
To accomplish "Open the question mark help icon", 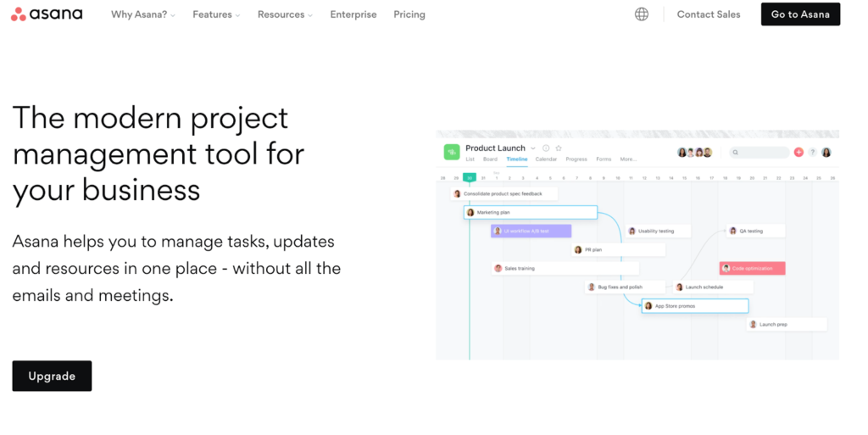I will pos(812,152).
